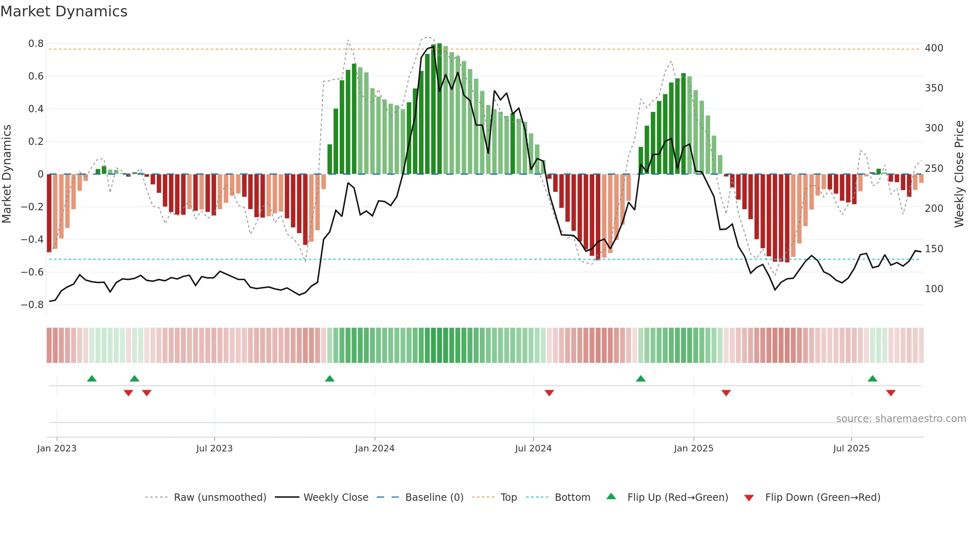
Task: Click the Flip Up triangle marker in November 2024
Action: click(x=641, y=378)
